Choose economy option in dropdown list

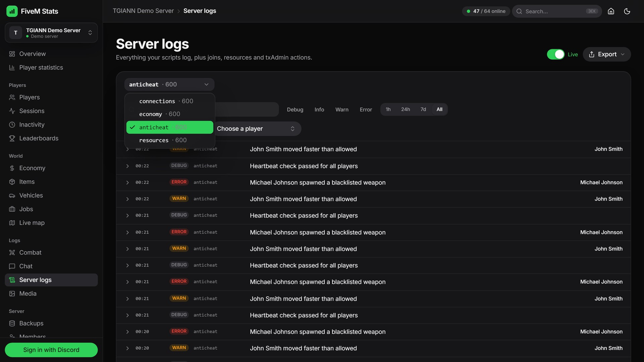point(170,114)
